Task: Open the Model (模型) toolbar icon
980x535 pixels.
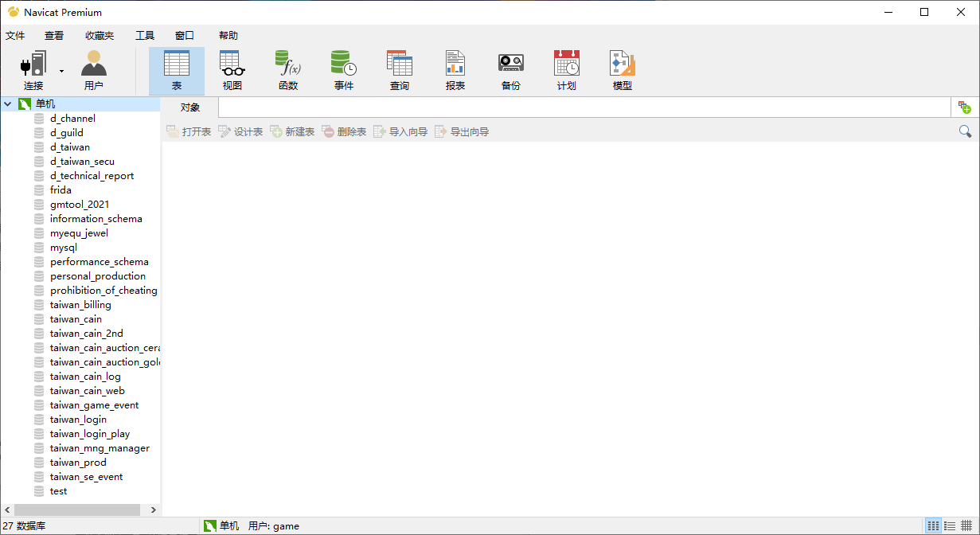Action: 622,70
